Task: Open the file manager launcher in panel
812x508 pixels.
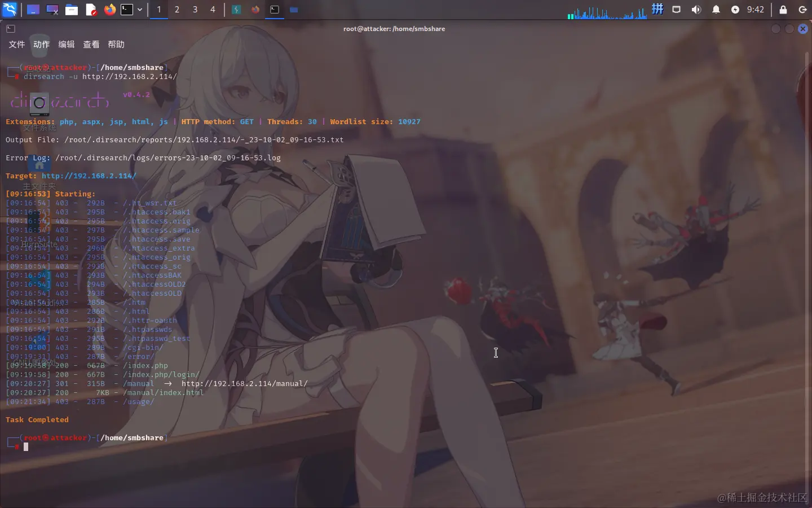Action: tap(72, 10)
